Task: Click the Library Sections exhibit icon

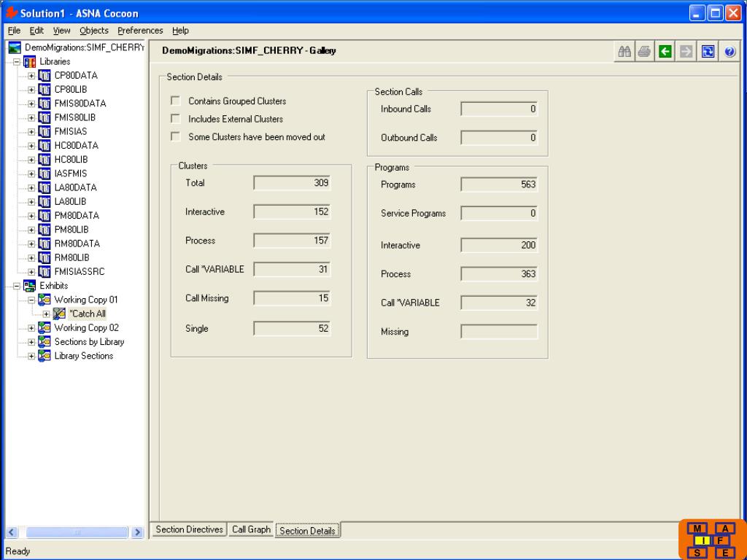Action: tap(44, 356)
